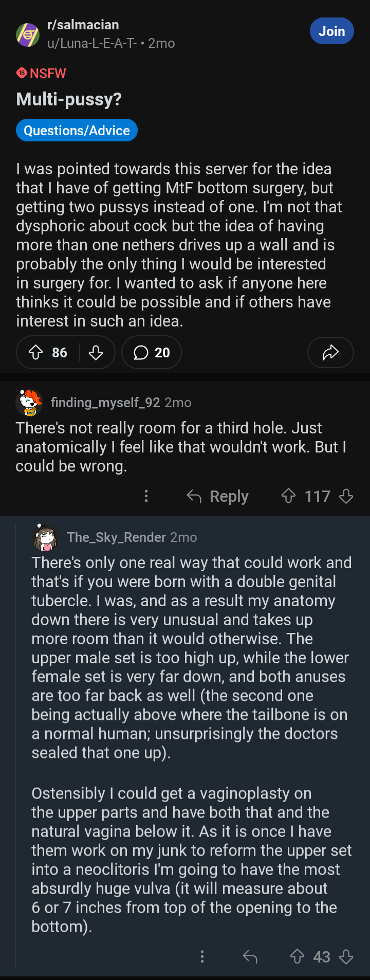Screen dimensions: 370x980
Task: Tap finding_myself_92's avatar image
Action: (x=29, y=403)
